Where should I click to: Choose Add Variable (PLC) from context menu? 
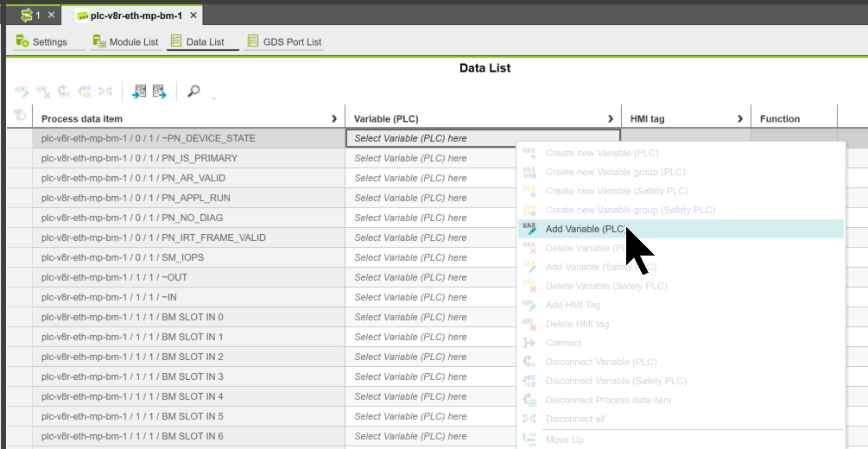[586, 229]
